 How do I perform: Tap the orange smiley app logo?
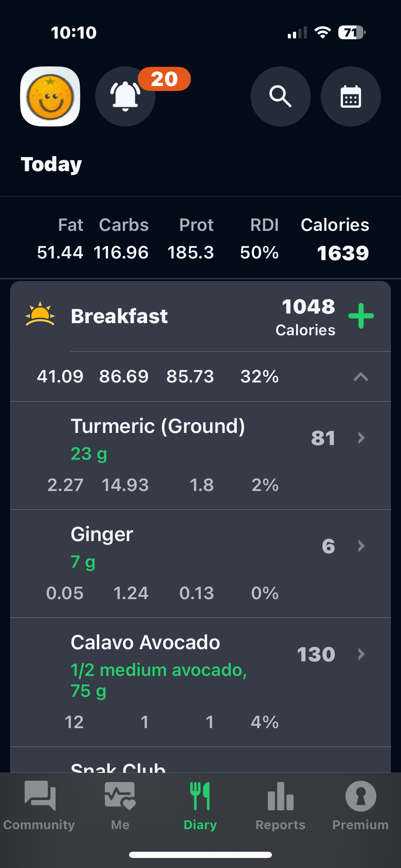tap(50, 96)
